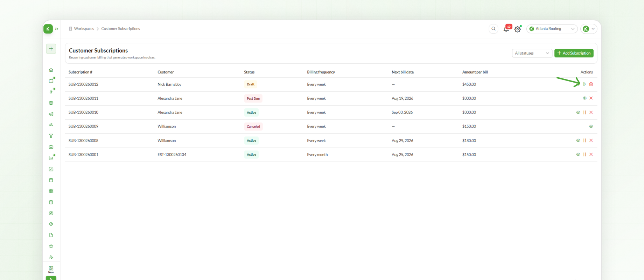The image size is (644, 280).
Task: Open the wallet icon in the sidebar
Action: pos(51,81)
